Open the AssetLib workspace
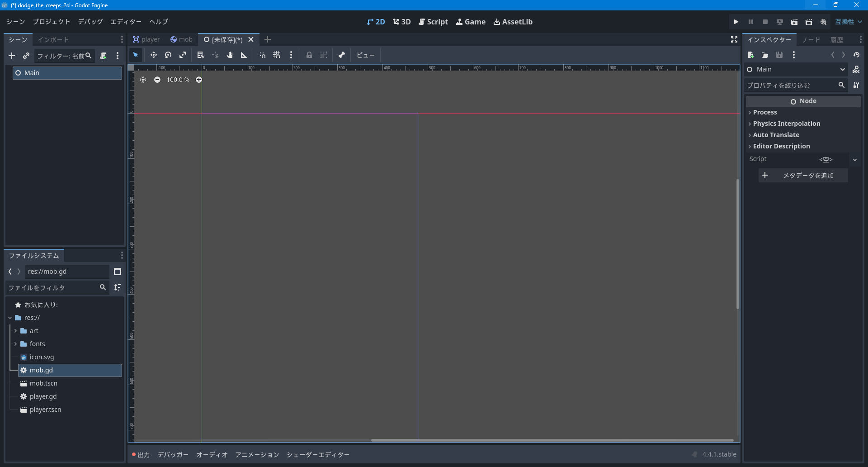Screen dimensions: 868x467 [x=513, y=22]
